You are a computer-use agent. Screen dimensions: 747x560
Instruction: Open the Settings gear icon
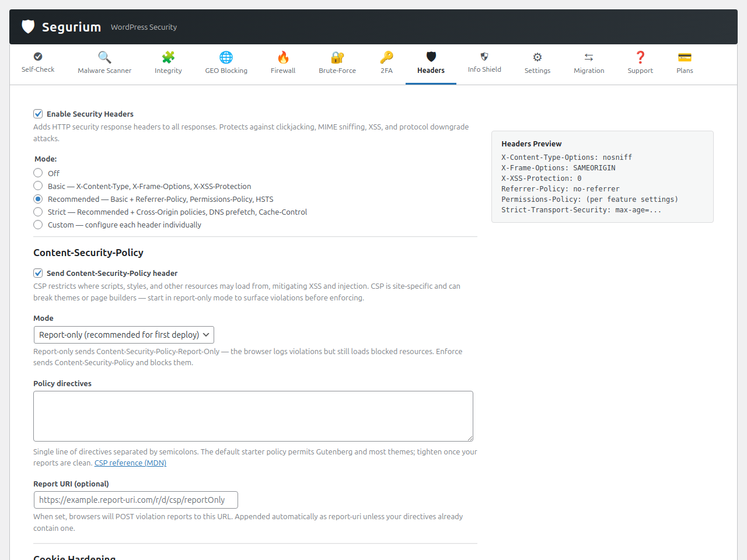coord(537,57)
